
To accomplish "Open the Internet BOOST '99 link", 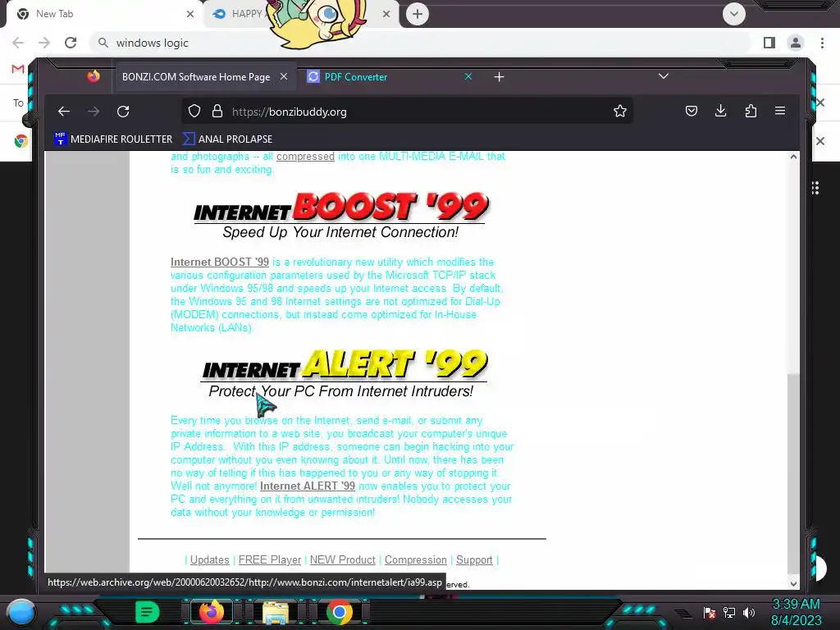I will click(220, 262).
